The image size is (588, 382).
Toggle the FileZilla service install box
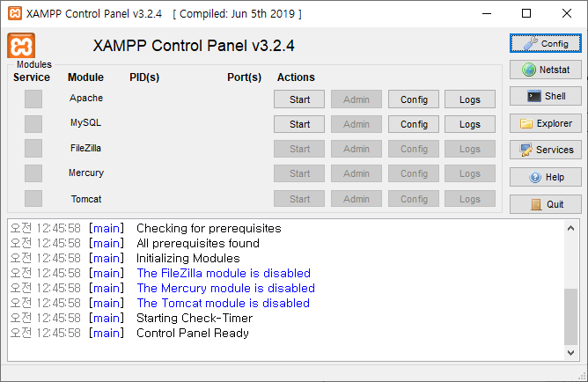[33, 149]
